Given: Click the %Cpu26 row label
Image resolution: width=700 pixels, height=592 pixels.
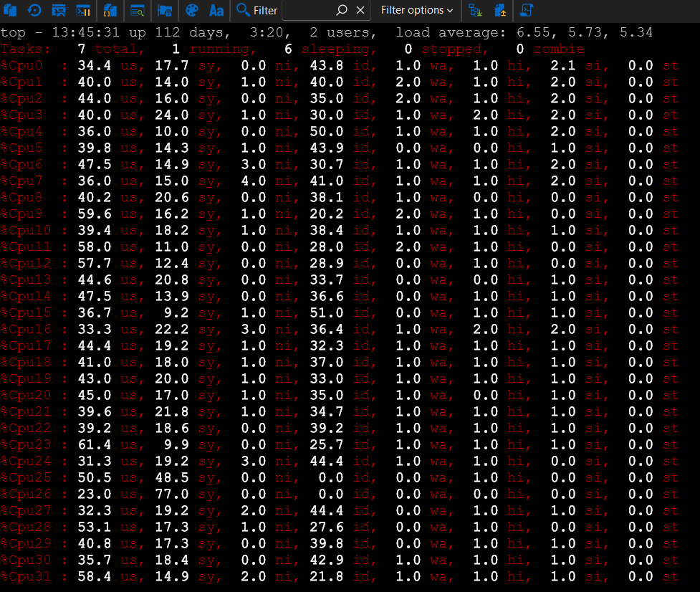Looking at the screenshot, I should pos(26,494).
